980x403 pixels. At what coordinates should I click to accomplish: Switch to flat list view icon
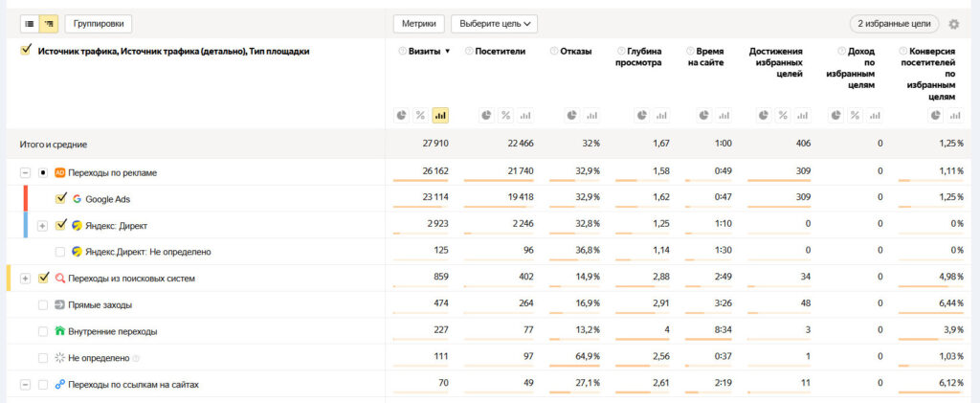click(x=30, y=24)
